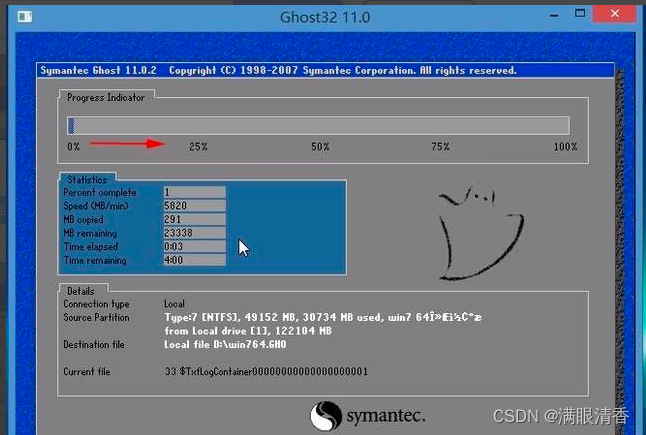This screenshot has width=646, height=435.
Task: Click the "MB copied" label
Action: click(x=83, y=220)
